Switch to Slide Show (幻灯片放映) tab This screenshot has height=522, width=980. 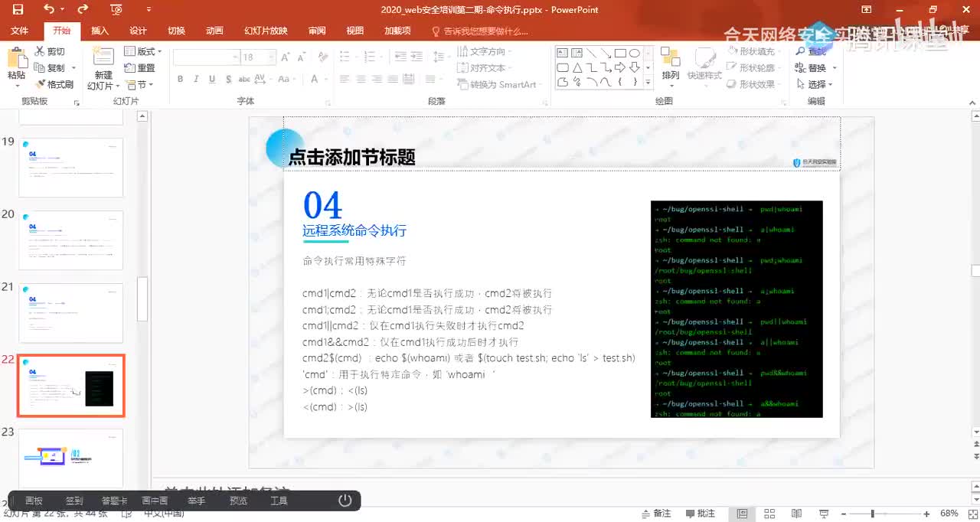(266, 31)
